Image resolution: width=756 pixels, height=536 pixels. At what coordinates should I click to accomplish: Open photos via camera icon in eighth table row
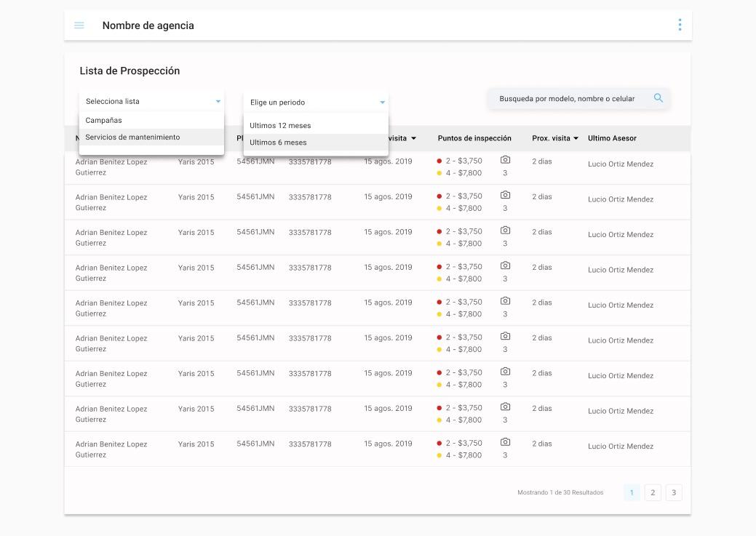[x=505, y=407]
